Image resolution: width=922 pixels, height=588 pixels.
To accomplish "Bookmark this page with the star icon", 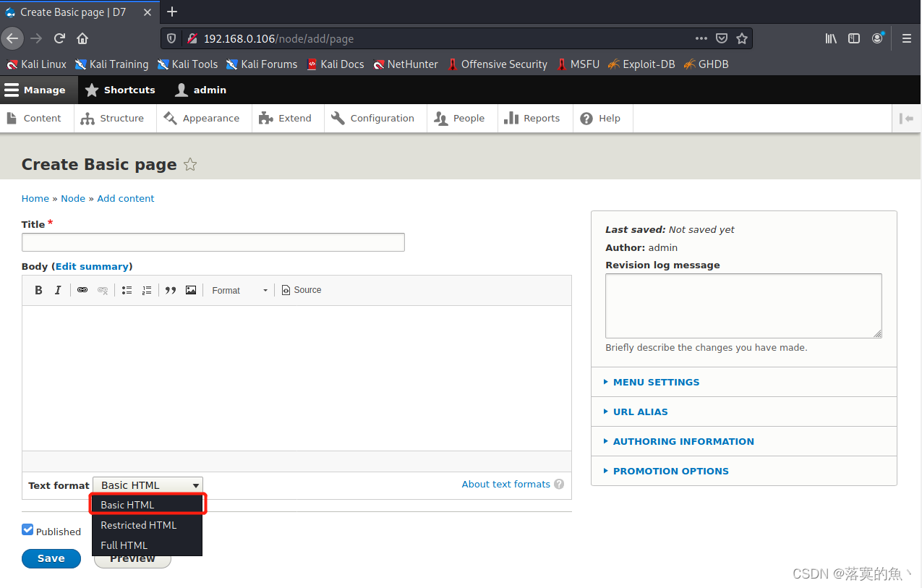I will 742,38.
